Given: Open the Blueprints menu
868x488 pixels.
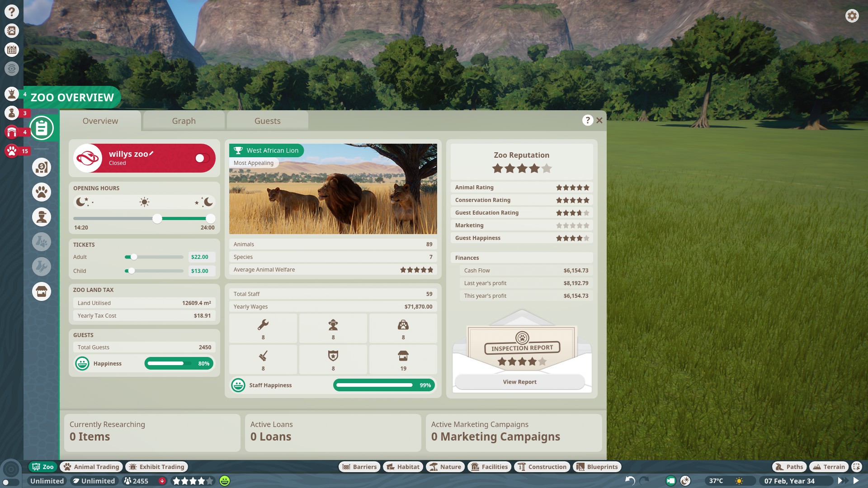Looking at the screenshot, I should [597, 467].
